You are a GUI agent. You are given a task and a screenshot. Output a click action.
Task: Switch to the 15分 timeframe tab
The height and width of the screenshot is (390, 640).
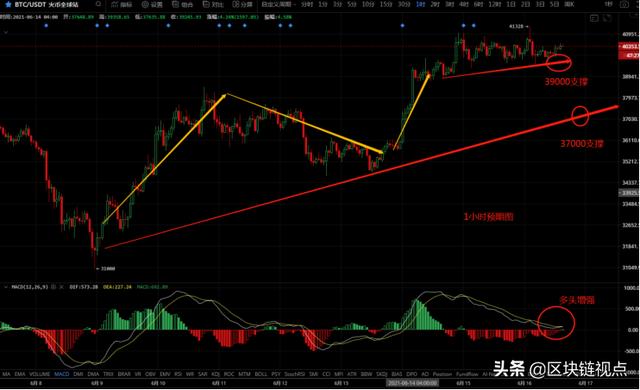tap(386, 4)
